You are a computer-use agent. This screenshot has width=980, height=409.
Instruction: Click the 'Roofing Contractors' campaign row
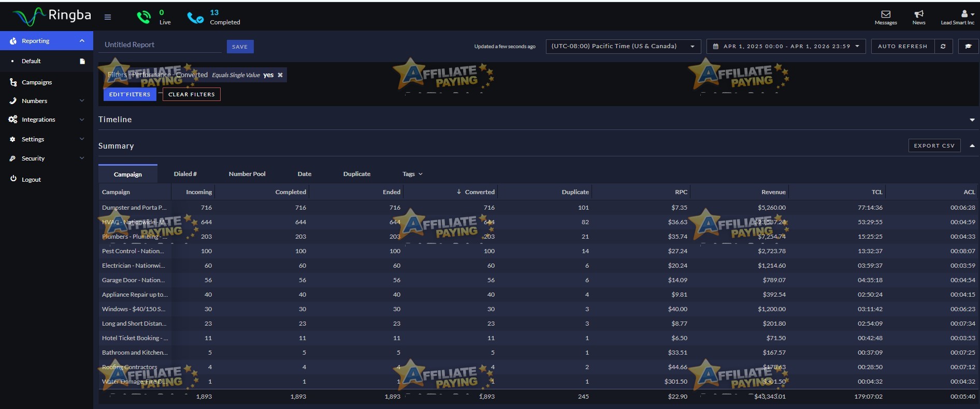pos(539,367)
